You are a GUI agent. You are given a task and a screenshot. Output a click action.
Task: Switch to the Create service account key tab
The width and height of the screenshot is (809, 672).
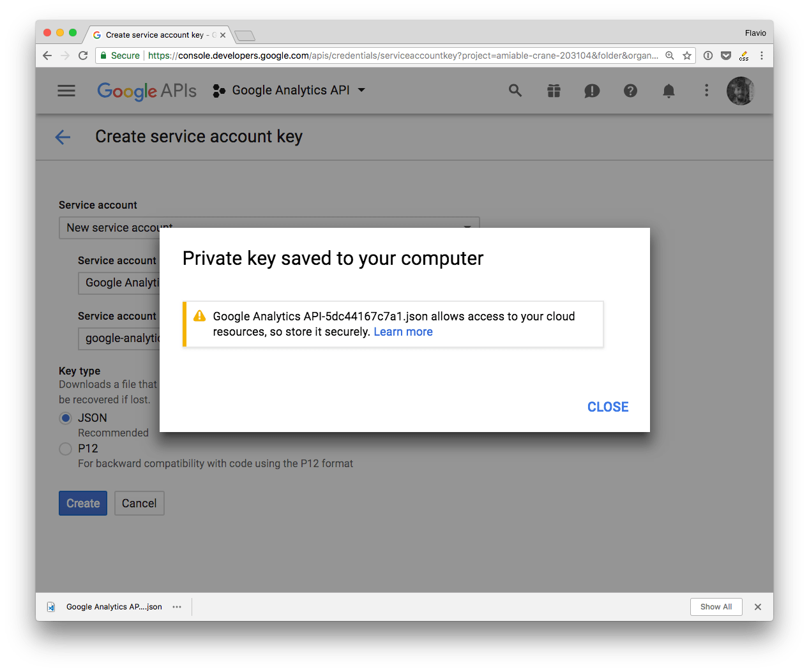pyautogui.click(x=155, y=35)
